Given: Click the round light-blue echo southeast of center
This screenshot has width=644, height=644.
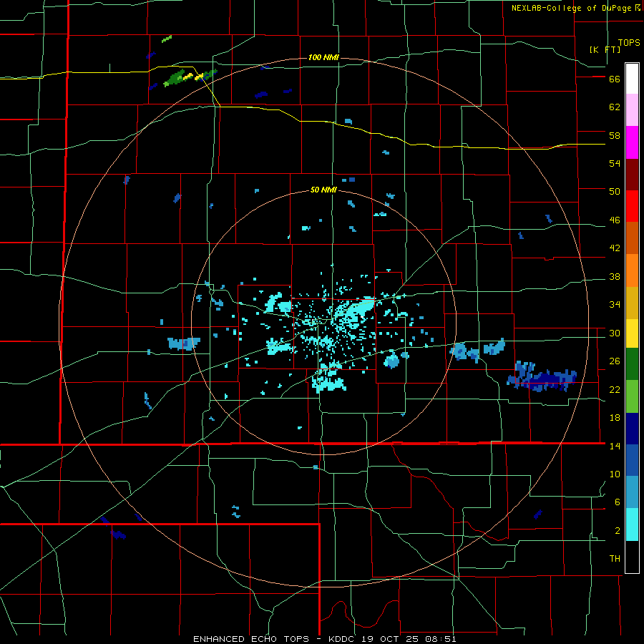Looking at the screenshot, I should [x=391, y=361].
